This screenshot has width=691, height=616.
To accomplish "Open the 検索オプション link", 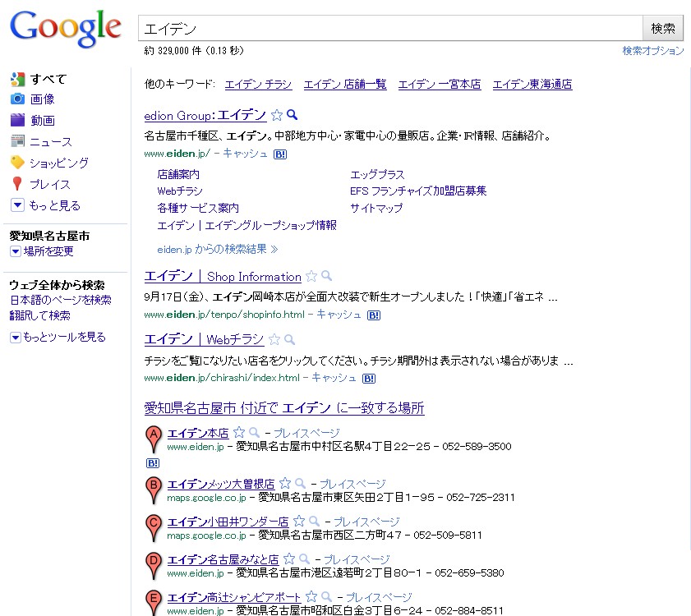I will coord(652,51).
